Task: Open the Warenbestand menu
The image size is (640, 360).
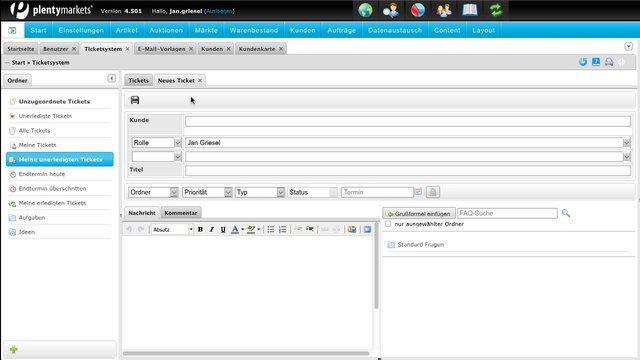Action: click(253, 30)
